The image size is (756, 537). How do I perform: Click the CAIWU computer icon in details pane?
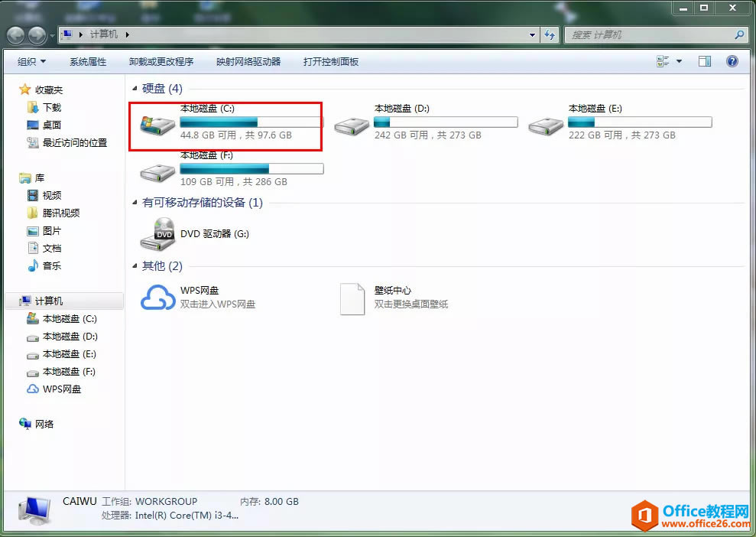click(x=34, y=511)
